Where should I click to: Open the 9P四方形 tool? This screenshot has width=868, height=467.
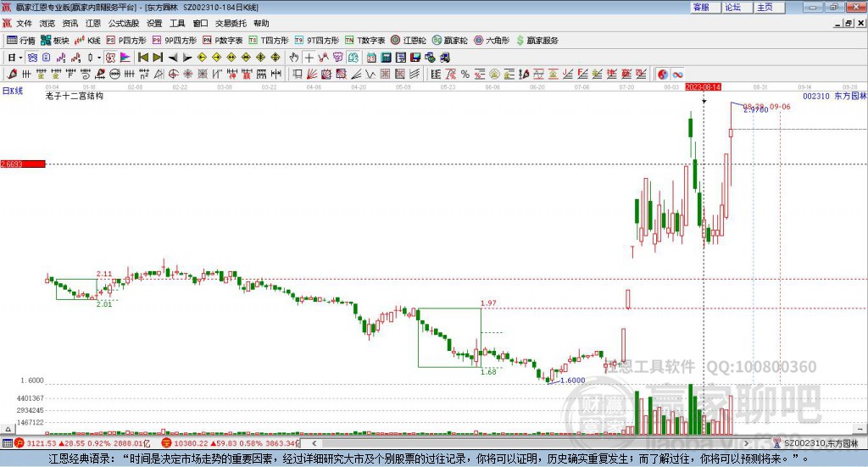(175, 41)
